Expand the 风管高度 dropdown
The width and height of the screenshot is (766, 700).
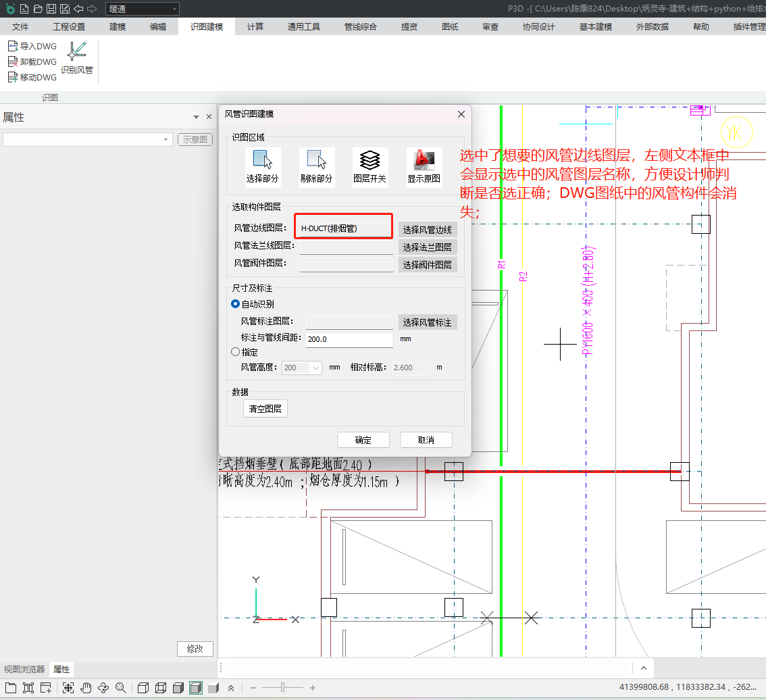pos(317,368)
